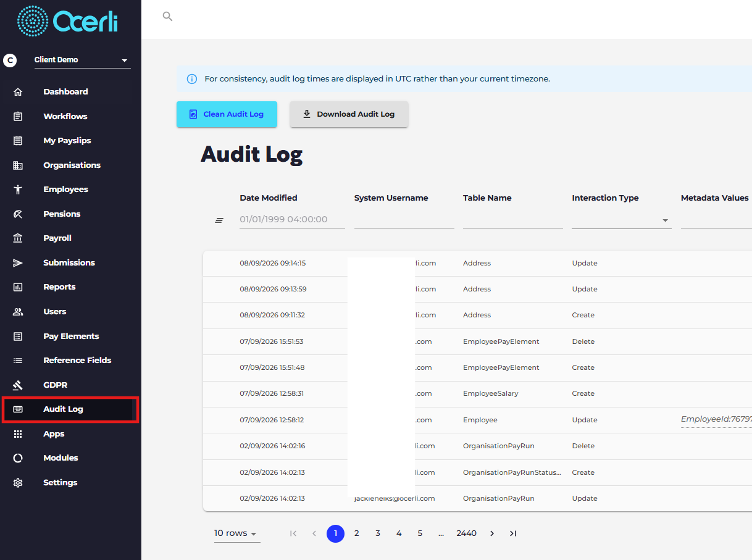Click the Audit Log keyboard icon
The height and width of the screenshot is (560, 752).
click(x=18, y=409)
